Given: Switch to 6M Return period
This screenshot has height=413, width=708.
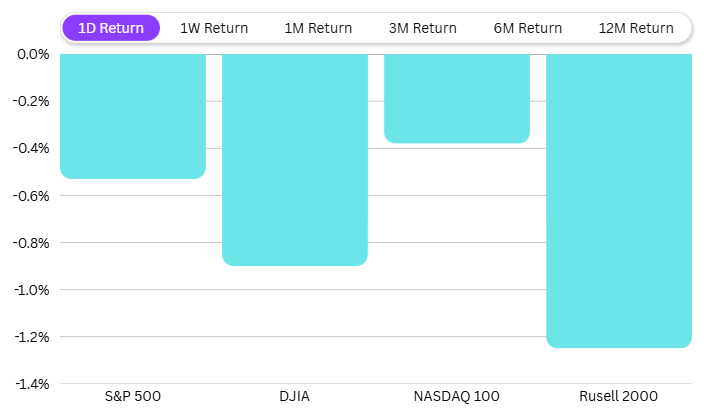Looking at the screenshot, I should coord(528,28).
